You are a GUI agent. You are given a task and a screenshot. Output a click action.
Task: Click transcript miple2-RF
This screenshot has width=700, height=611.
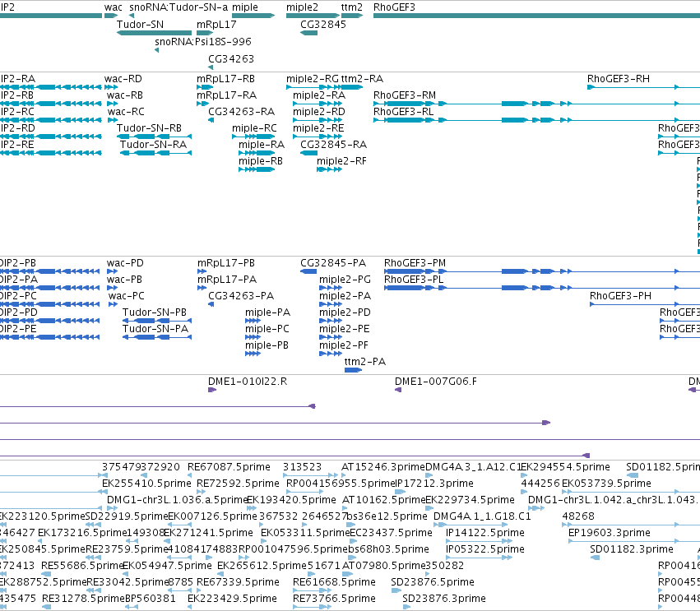click(341, 161)
